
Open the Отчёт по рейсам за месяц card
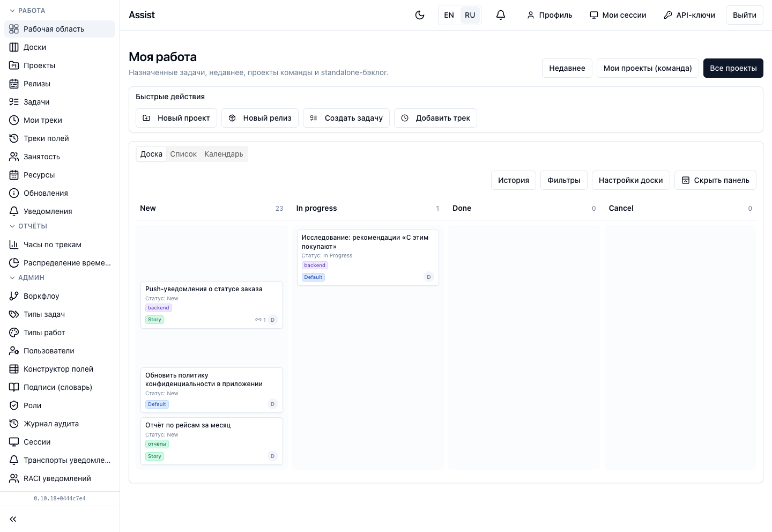(212, 441)
